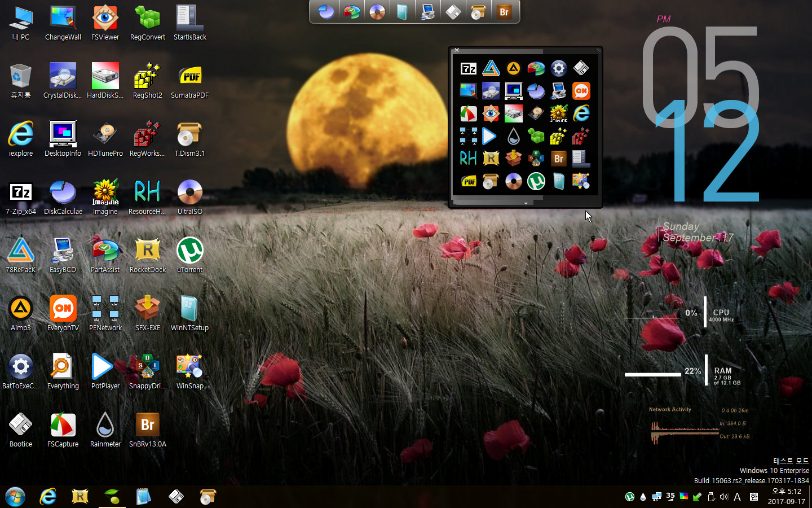This screenshot has height=508, width=812.
Task: Click the gear icon in the launcher panel
Action: [x=559, y=69]
